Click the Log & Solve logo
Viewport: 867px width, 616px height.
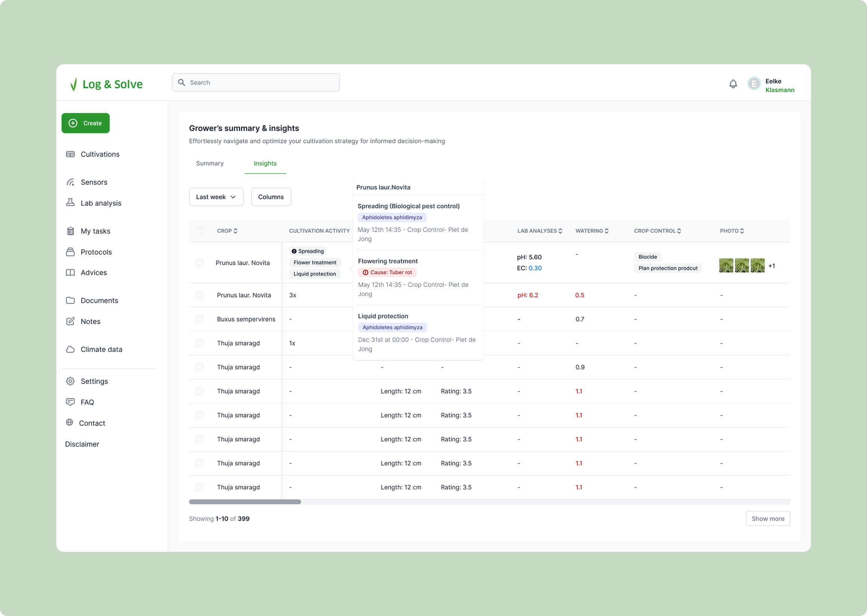[x=106, y=84]
